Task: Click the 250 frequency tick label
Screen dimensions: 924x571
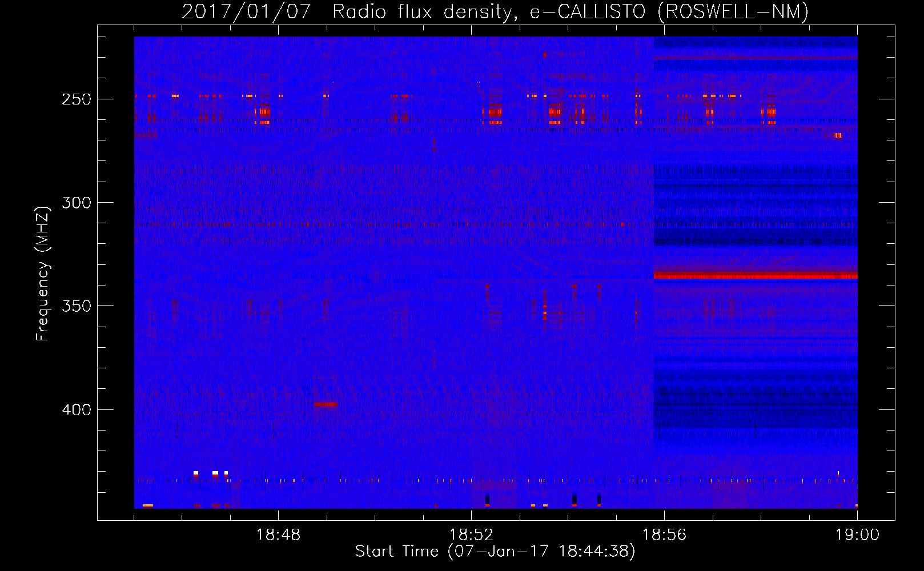Action: tap(77, 99)
